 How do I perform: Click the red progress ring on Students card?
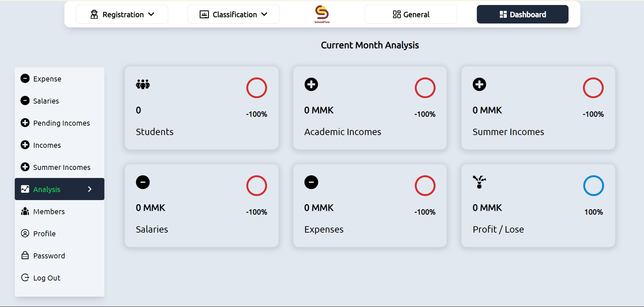[x=257, y=88]
